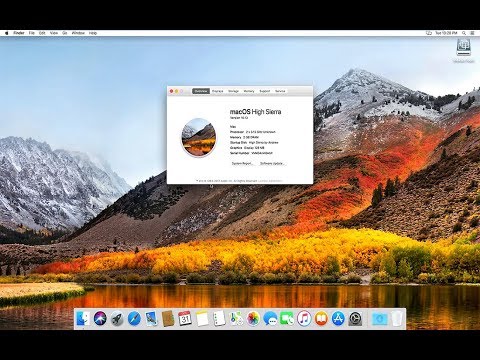Open Contacts book icon in Dock
The height and width of the screenshot is (360, 480).
click(x=168, y=319)
